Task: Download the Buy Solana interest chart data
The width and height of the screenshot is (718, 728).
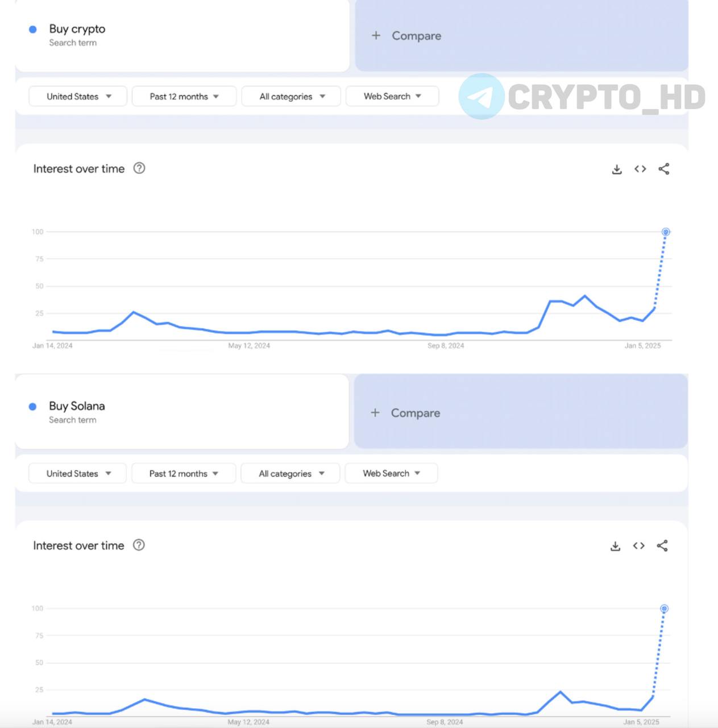Action: click(615, 546)
